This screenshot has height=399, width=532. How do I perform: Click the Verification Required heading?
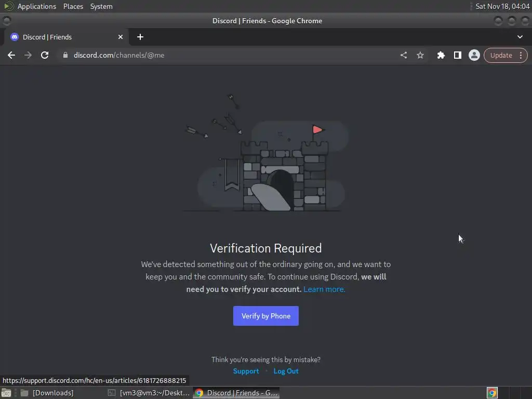pyautogui.click(x=265, y=248)
